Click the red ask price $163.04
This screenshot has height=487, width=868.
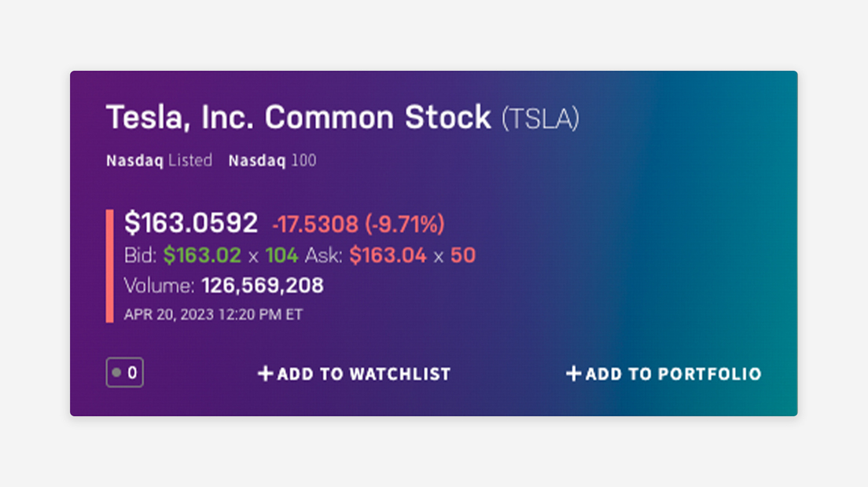tap(388, 255)
